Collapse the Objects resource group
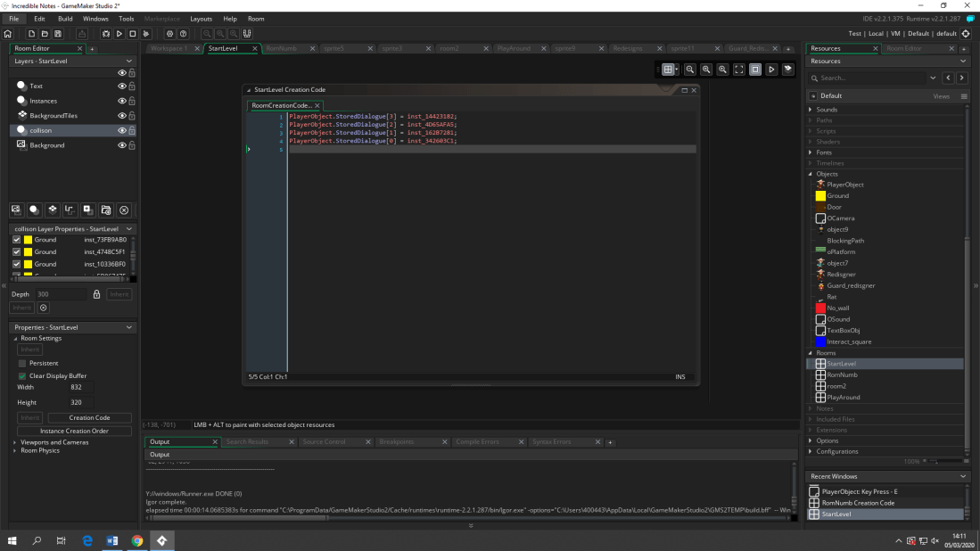980x551 pixels. (x=811, y=174)
